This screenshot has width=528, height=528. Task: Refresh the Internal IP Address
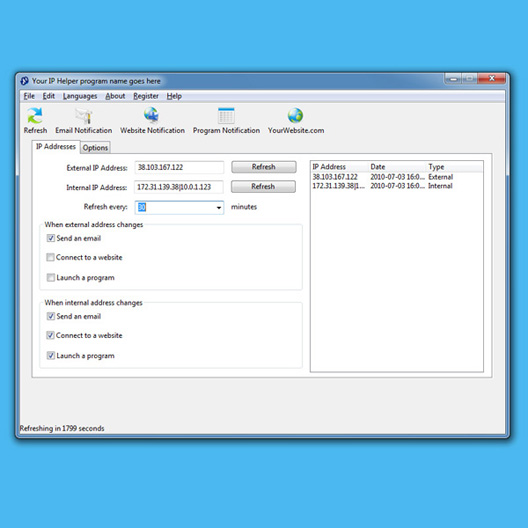click(x=263, y=187)
